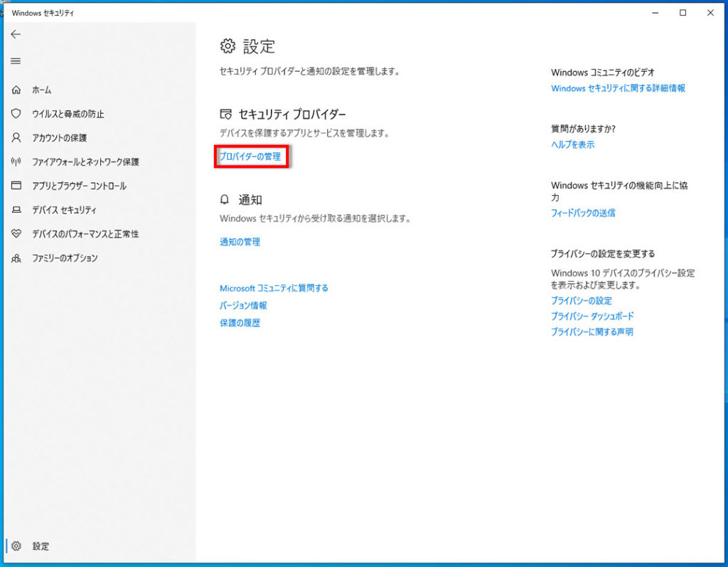Screen dimensions: 728x567
Task: Click the device security laptop icon
Action: [16, 210]
